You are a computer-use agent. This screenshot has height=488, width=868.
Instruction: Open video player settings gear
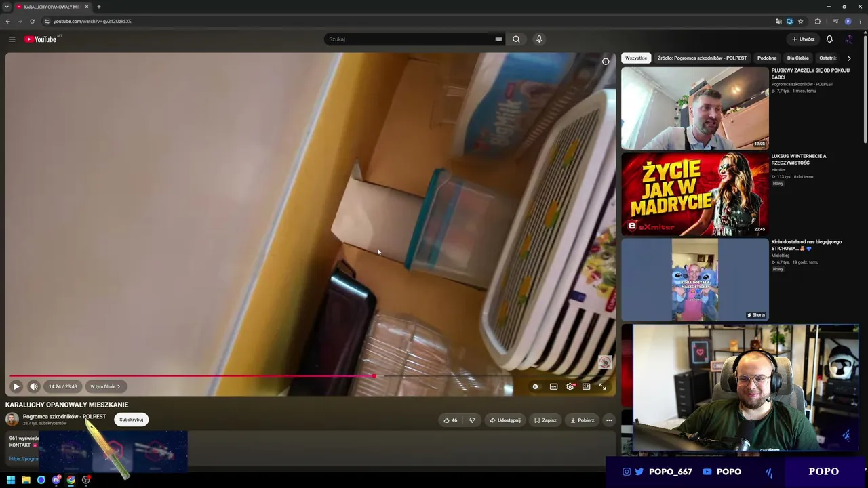click(570, 386)
